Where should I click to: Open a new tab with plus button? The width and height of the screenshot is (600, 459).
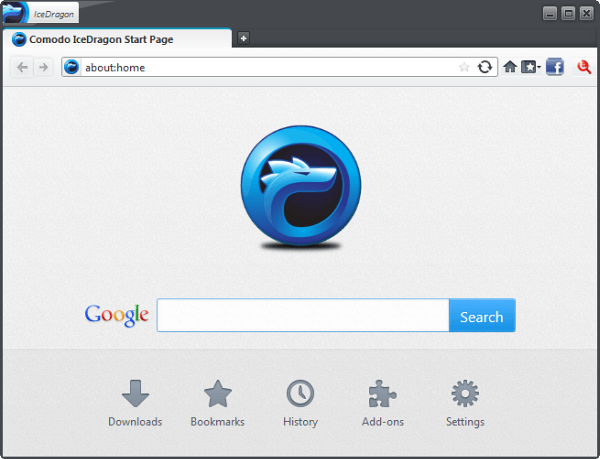point(243,38)
